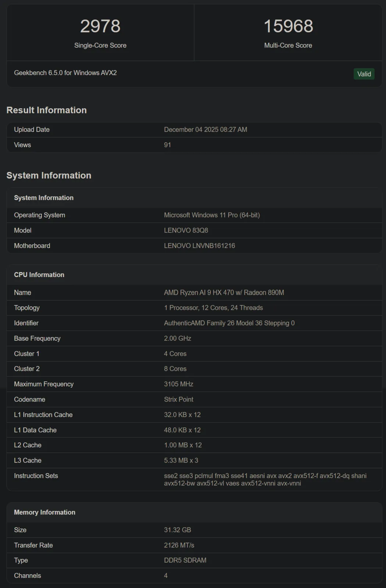Click the LENOVO LNVNB161216 motherboard value
Viewport: 386px width, 588px height.
[x=199, y=245]
